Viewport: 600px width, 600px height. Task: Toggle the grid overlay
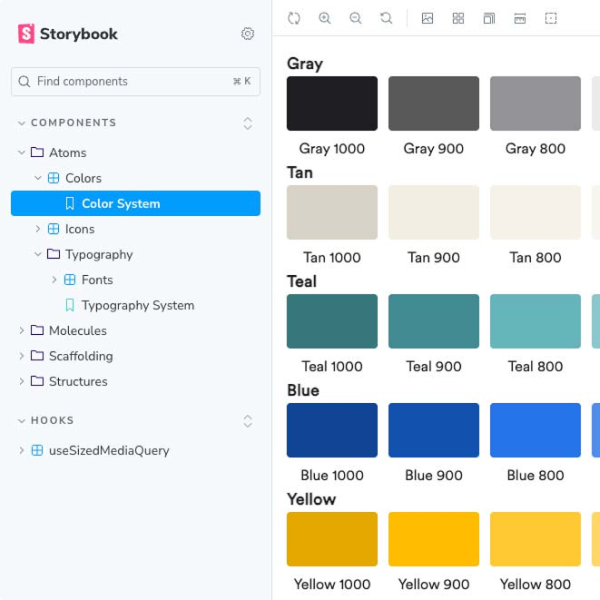point(458,18)
